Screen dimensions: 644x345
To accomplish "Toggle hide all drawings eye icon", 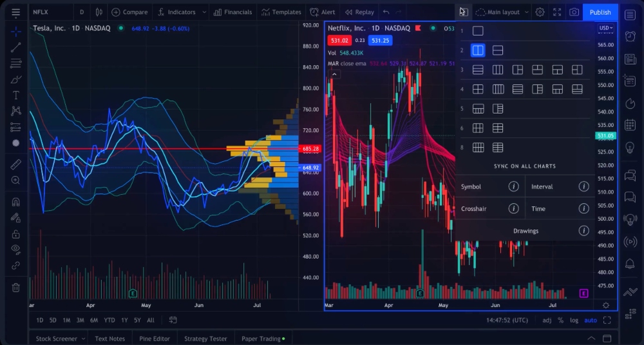I will [x=16, y=249].
